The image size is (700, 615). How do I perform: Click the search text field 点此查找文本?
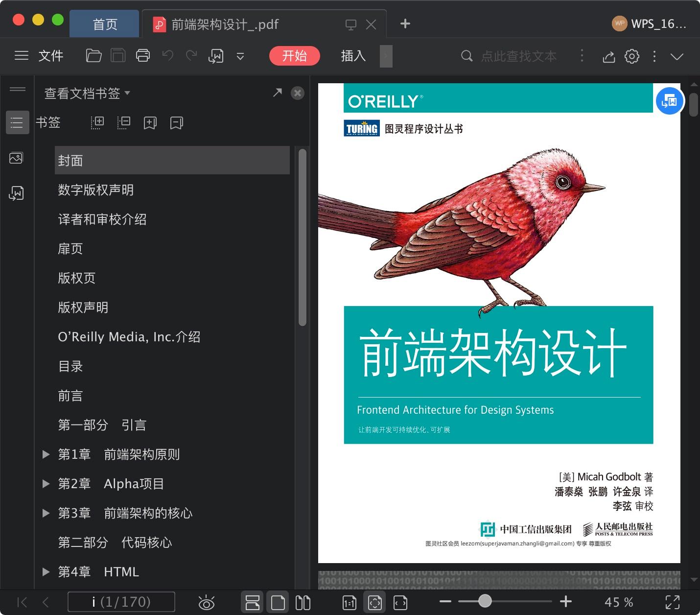point(519,56)
